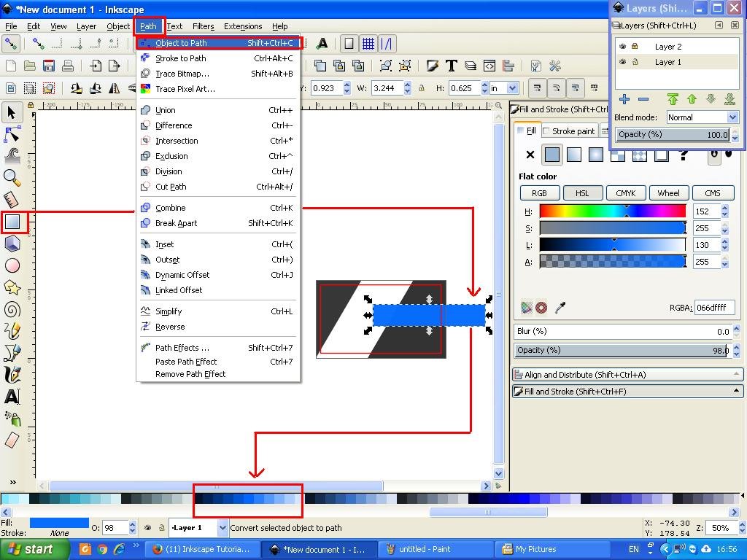Image resolution: width=747 pixels, height=560 pixels.
Task: Choose Union from Path menu
Action: pyautogui.click(x=217, y=110)
